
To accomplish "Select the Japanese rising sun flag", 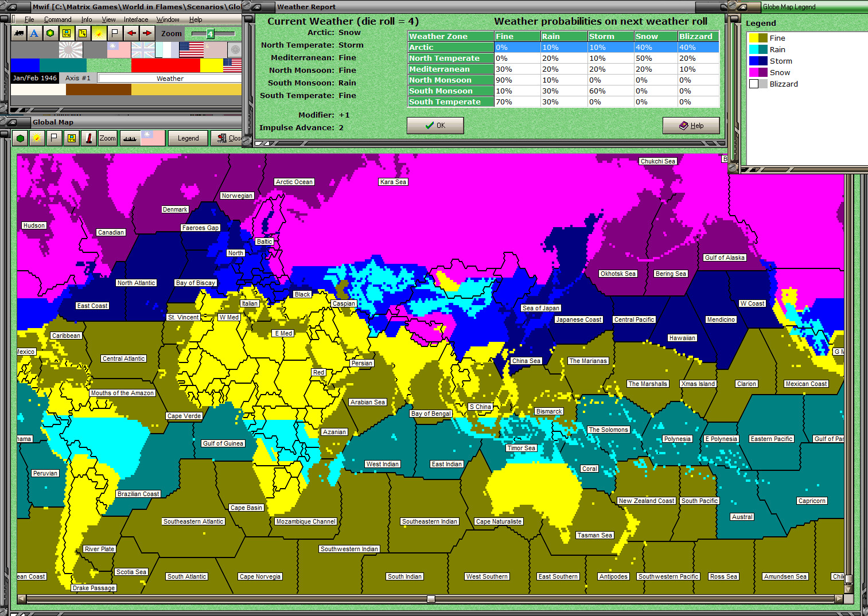I will tap(71, 50).
